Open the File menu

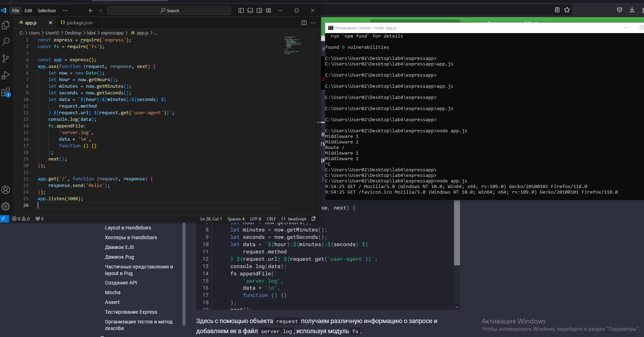pos(16,10)
